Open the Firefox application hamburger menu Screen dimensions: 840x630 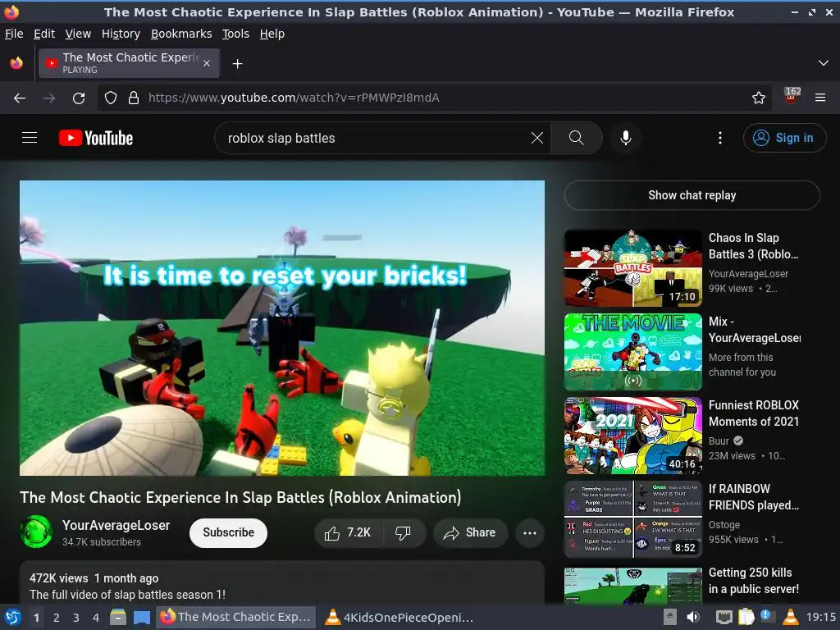(x=820, y=98)
